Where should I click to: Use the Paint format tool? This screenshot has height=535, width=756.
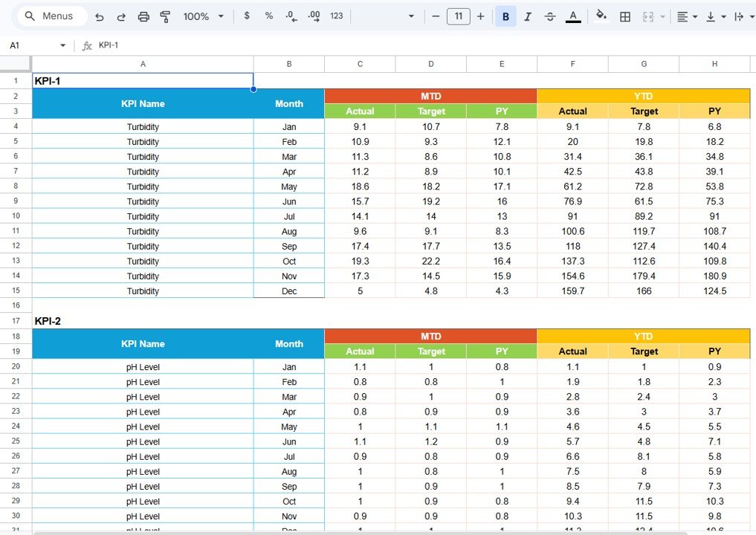point(164,16)
